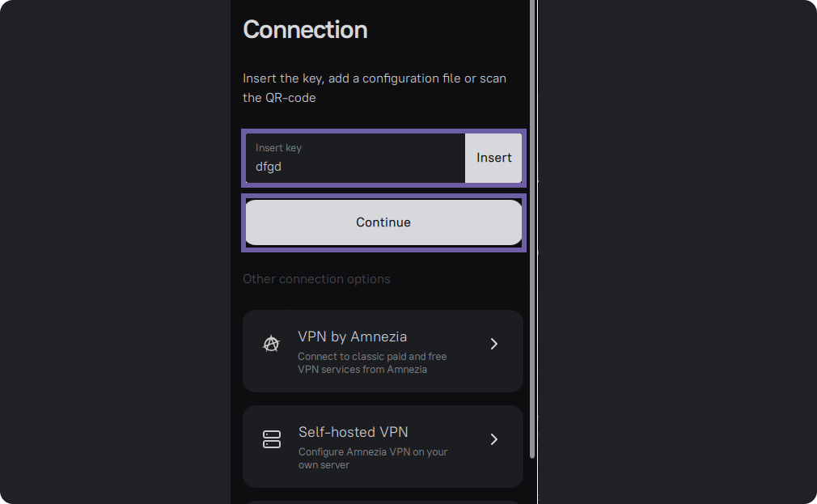The width and height of the screenshot is (817, 504).
Task: Click the 'Configure Amnezia VPN on your own server' text
Action: click(x=373, y=458)
